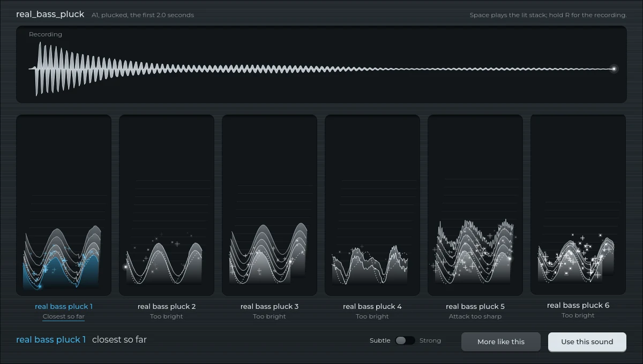Click the 'Space plays the lit stack' hint text
This screenshot has height=364, width=643.
pyautogui.click(x=548, y=15)
